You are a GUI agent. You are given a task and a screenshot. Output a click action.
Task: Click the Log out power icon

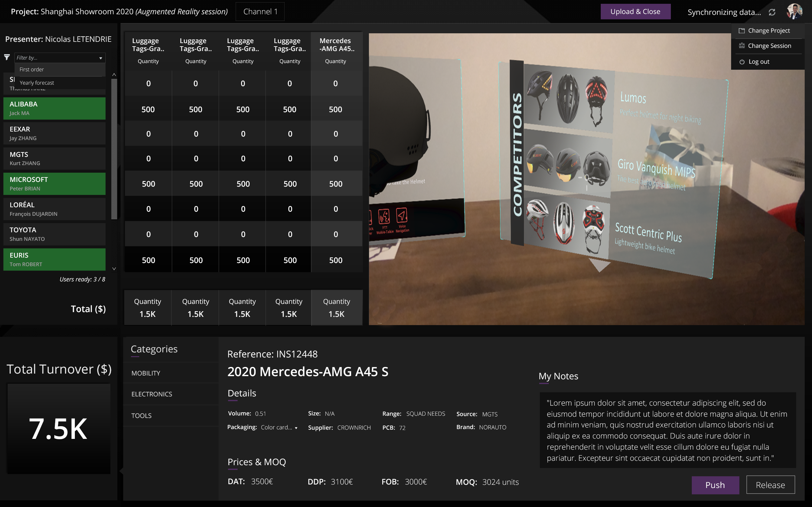[x=742, y=62]
